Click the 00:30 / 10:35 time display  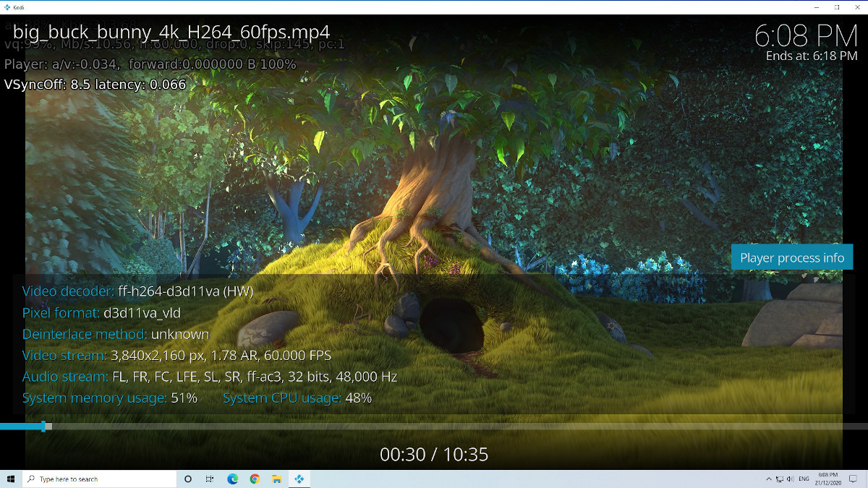point(434,454)
